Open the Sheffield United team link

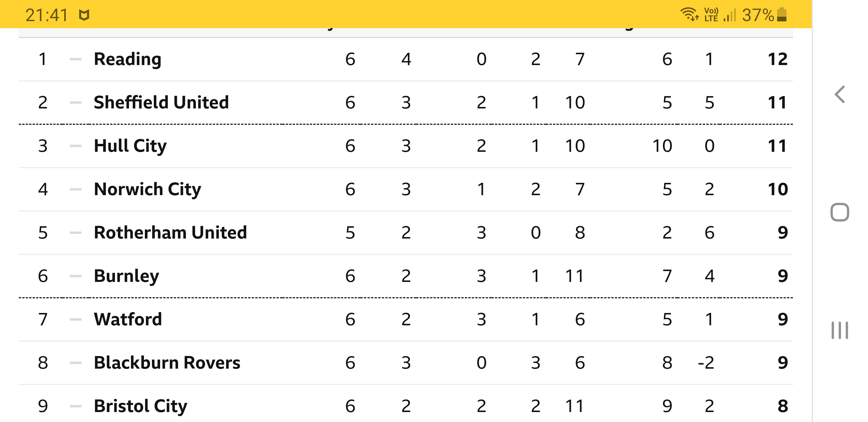click(x=161, y=102)
